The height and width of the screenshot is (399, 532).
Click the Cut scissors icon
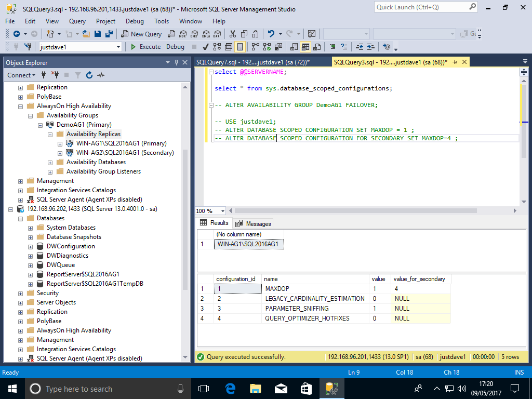coord(232,34)
